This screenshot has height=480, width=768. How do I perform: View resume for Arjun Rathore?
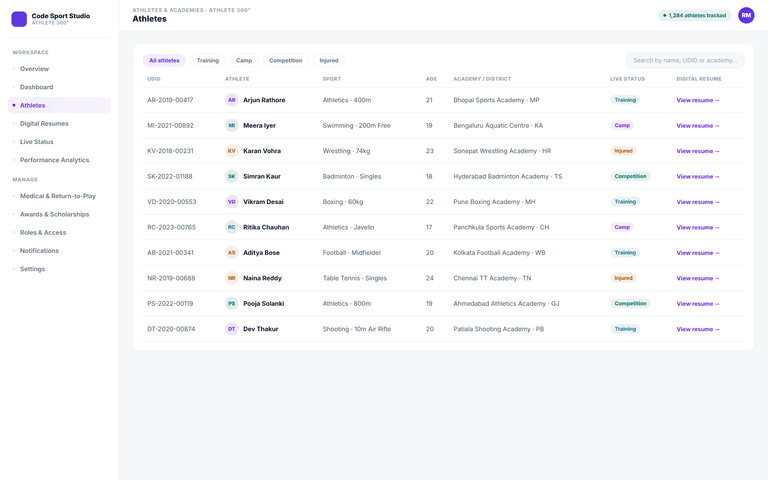(x=698, y=100)
